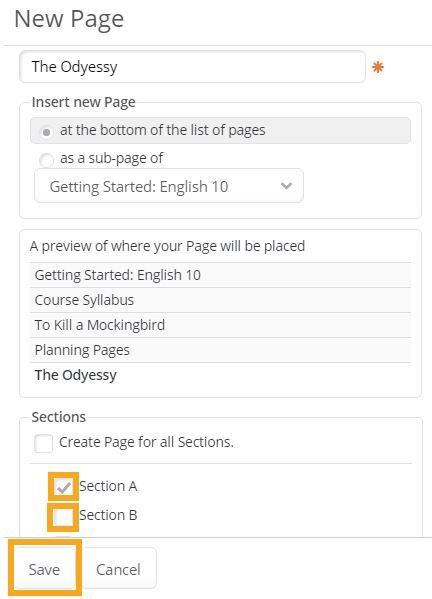Viewport: 432px width, 599px height.
Task: Click the orange required asterisk icon
Action: coord(377,68)
